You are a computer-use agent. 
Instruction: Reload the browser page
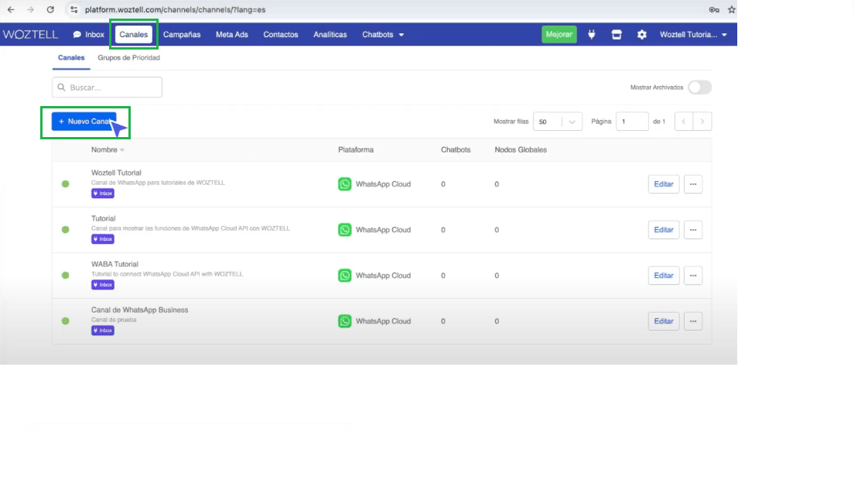(x=50, y=9)
